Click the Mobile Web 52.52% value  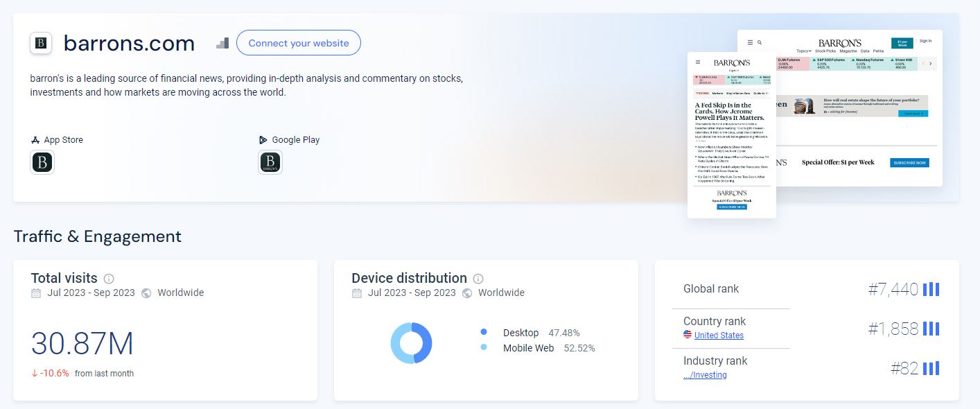(x=579, y=348)
